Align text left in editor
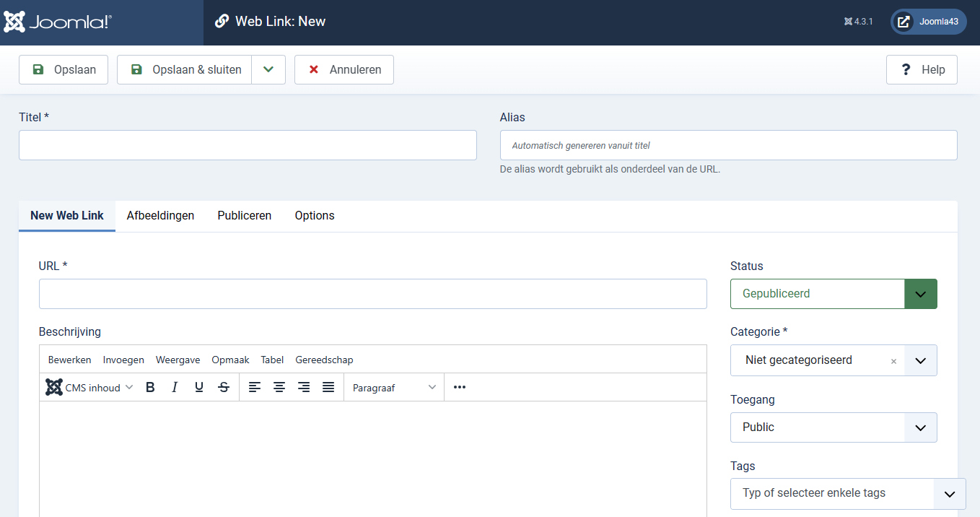The height and width of the screenshot is (517, 980). (x=255, y=388)
